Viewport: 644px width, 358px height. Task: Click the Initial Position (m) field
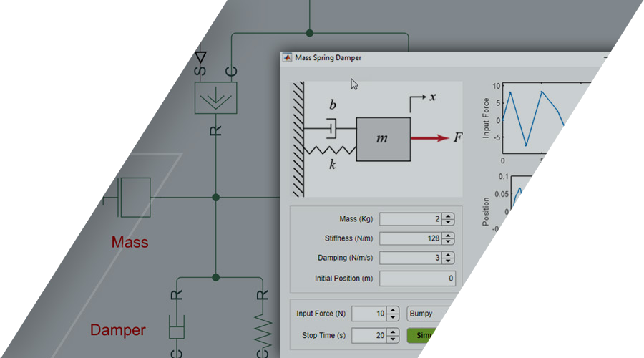point(418,279)
